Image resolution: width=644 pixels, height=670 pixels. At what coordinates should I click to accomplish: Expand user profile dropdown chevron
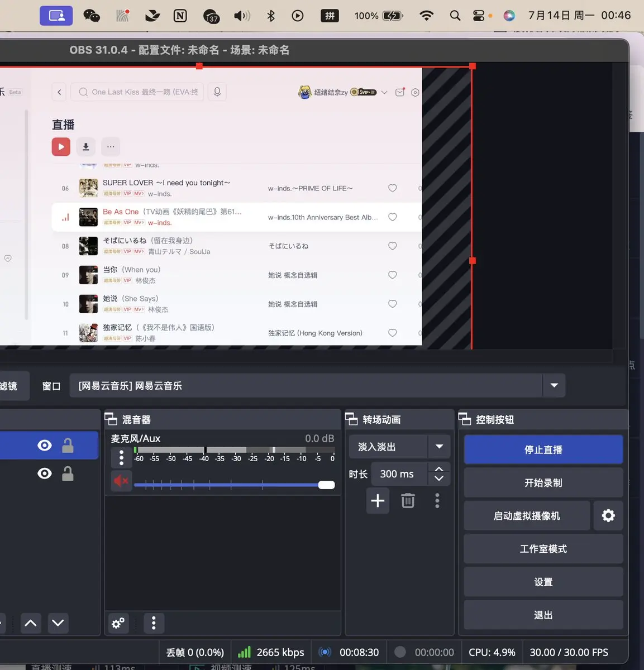click(x=384, y=93)
